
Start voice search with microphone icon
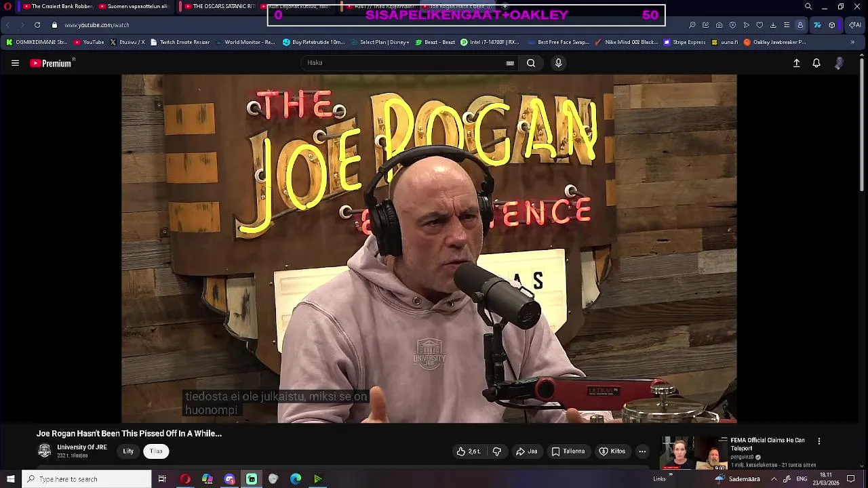[x=558, y=63]
